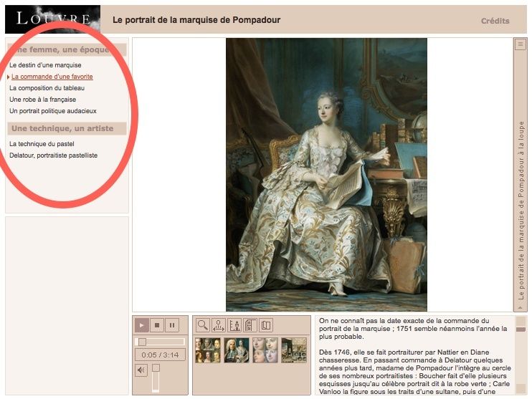
Task: Click the audio progress slider handle
Action: point(142,342)
